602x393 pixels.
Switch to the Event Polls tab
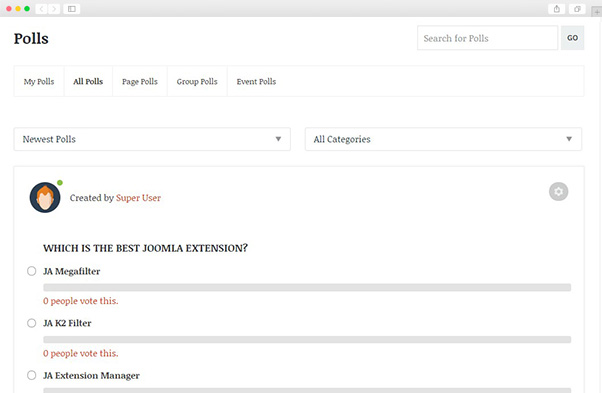pyautogui.click(x=256, y=81)
